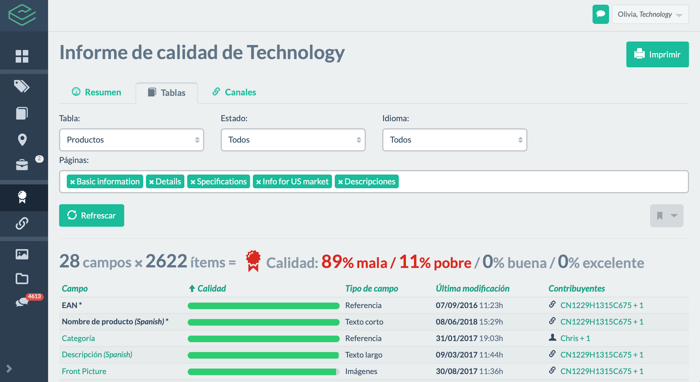This screenshot has width=700, height=382.
Task: Open the Olivia, Technology user menu
Action: 650,14
